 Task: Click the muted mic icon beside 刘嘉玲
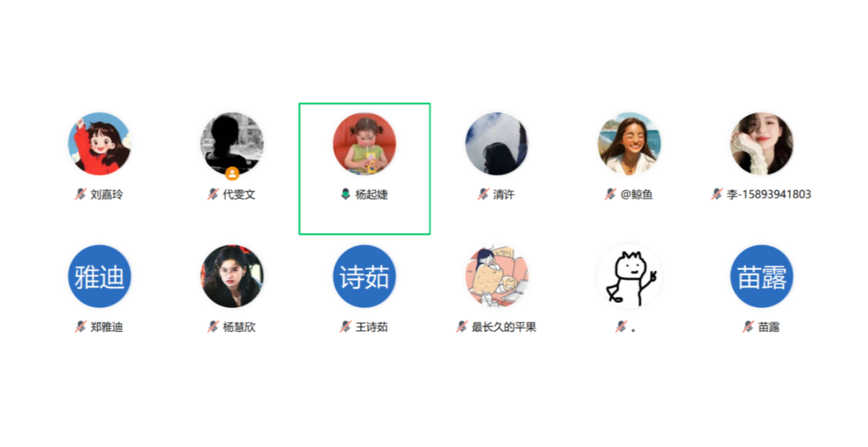tap(81, 195)
